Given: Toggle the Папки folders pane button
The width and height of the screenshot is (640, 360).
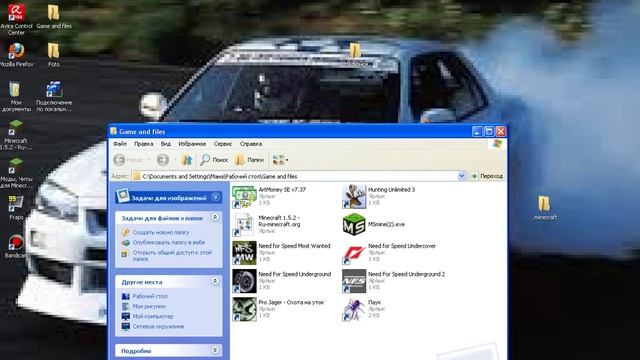Looking at the screenshot, I should coord(249,160).
